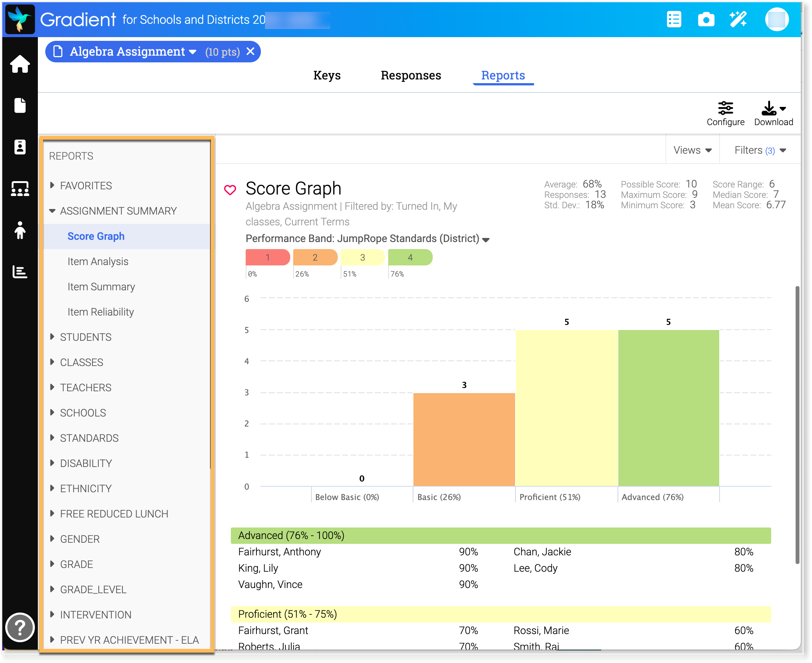Open the list view icon in header

coord(674,19)
